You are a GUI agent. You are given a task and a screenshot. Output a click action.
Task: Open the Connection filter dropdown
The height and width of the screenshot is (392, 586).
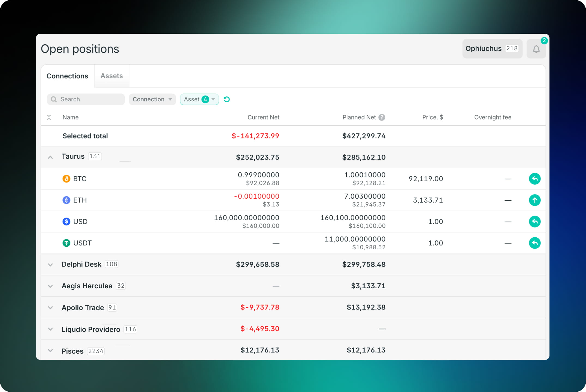[152, 99]
